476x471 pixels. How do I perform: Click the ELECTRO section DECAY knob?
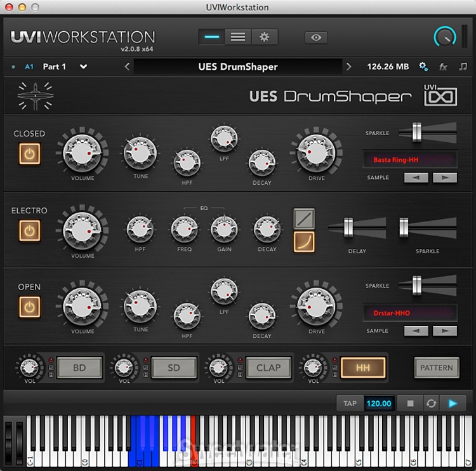tap(267, 229)
